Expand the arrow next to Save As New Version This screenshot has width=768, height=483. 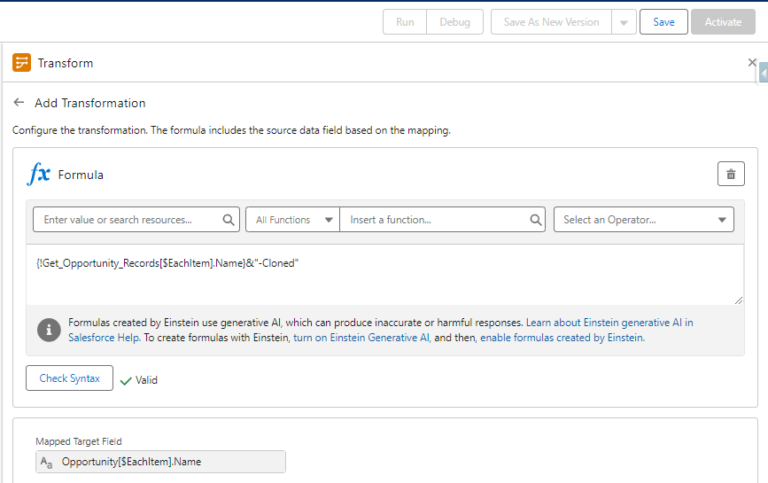(623, 22)
